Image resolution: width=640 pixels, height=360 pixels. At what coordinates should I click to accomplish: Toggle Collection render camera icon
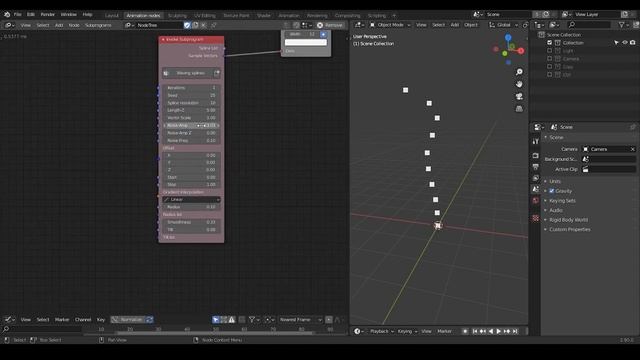pyautogui.click(x=633, y=42)
